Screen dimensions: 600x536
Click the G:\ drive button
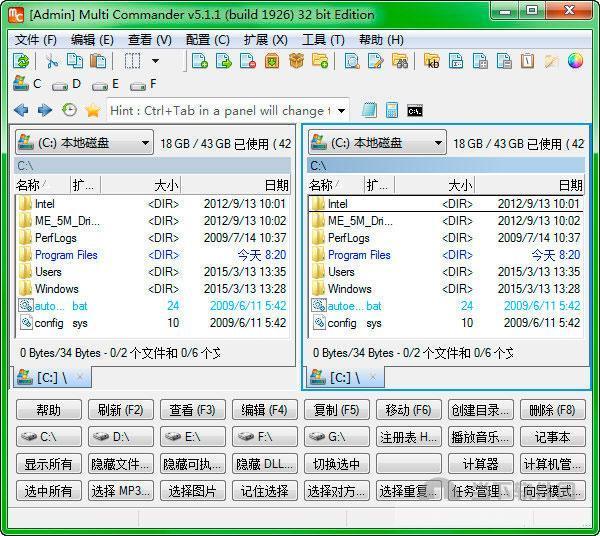(336, 437)
